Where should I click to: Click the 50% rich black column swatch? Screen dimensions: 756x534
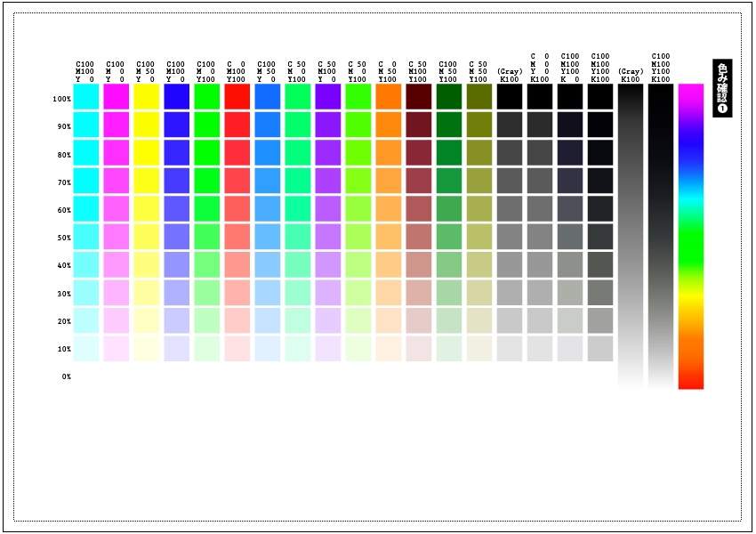(600, 237)
